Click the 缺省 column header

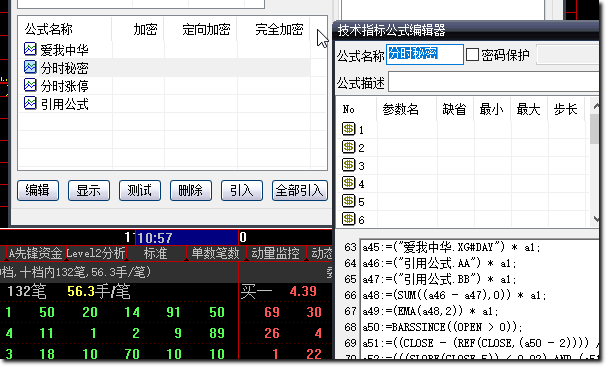(456, 109)
